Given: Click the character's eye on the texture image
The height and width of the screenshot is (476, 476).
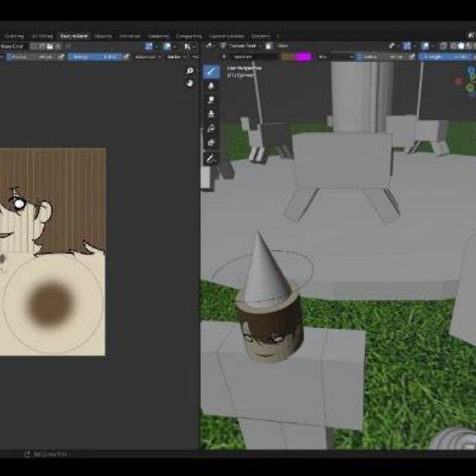Looking at the screenshot, I should [x=18, y=203].
